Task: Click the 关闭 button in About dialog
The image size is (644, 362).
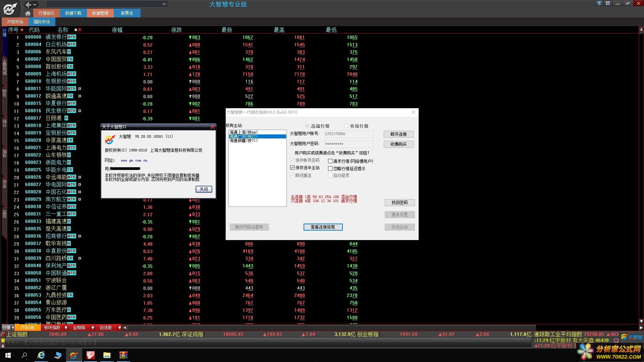Action: click(204, 189)
